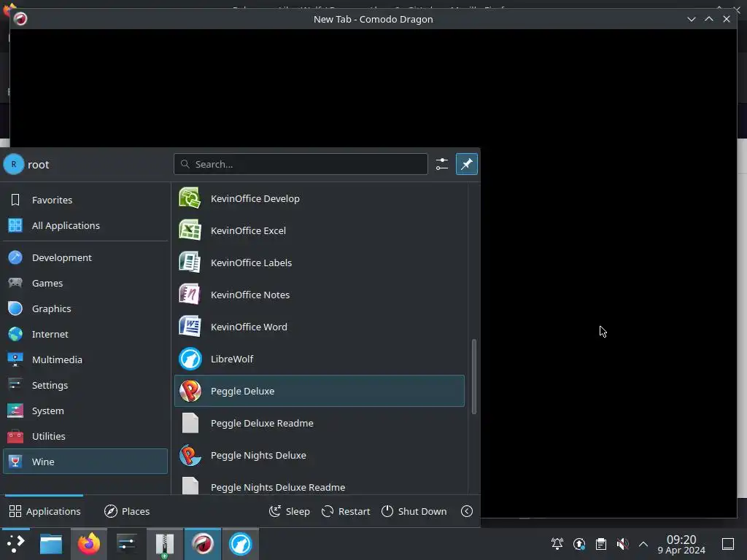Open Firefox from the taskbar
Viewport: 747px width, 560px height.
tap(89, 544)
